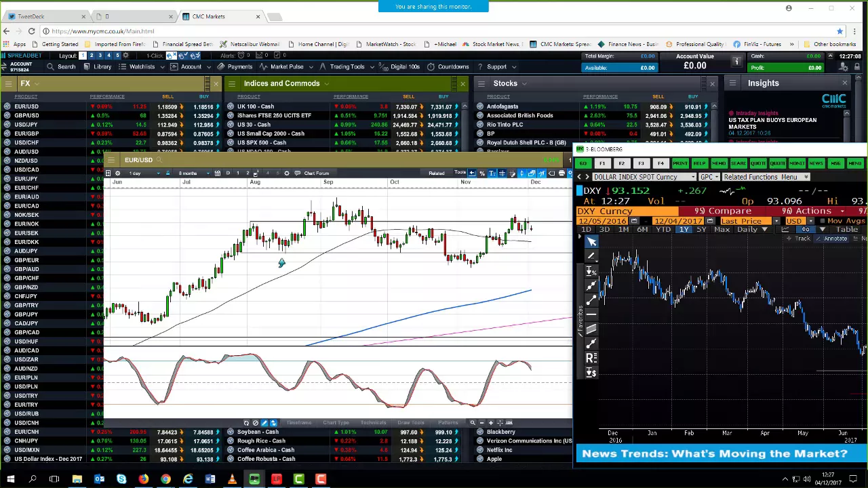Viewport: 868px width, 488px height.
Task: Open the chart calendar date icon
Action: tap(217, 174)
